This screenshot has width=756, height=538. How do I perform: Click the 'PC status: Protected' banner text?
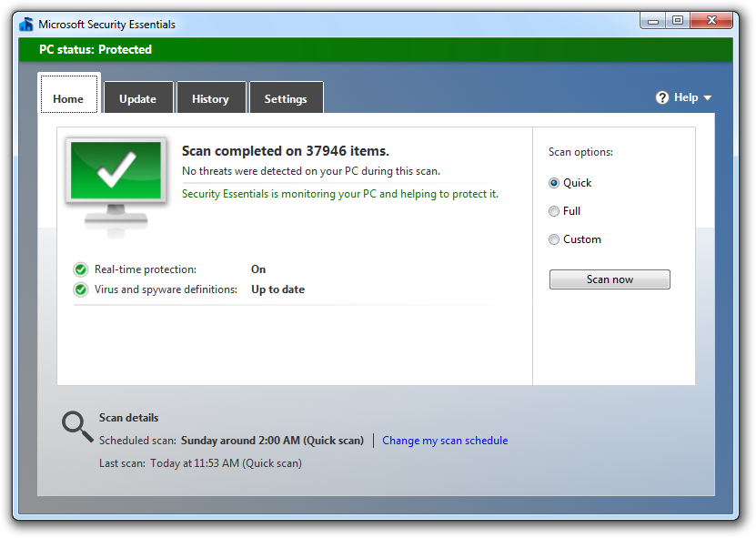coord(96,50)
